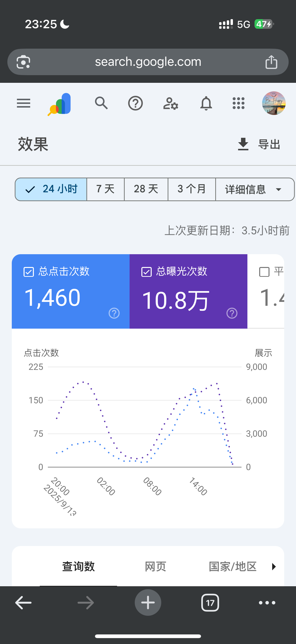Switch to the 国家/地区 tab
Viewport: 296px width, 644px height.
click(x=232, y=566)
